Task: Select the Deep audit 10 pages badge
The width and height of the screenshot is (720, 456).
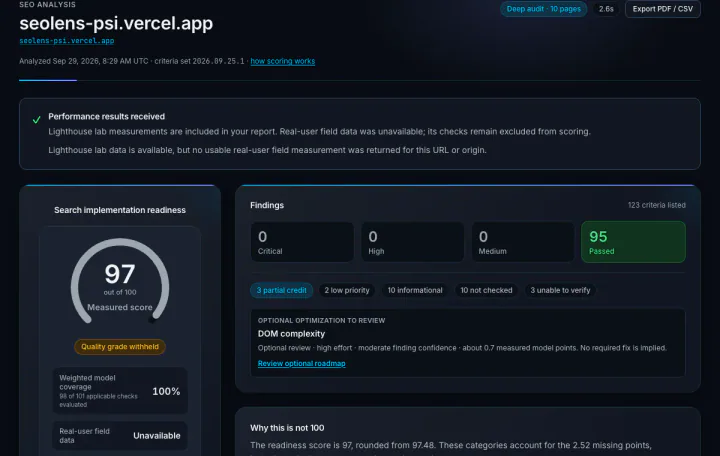Action: coord(544,9)
